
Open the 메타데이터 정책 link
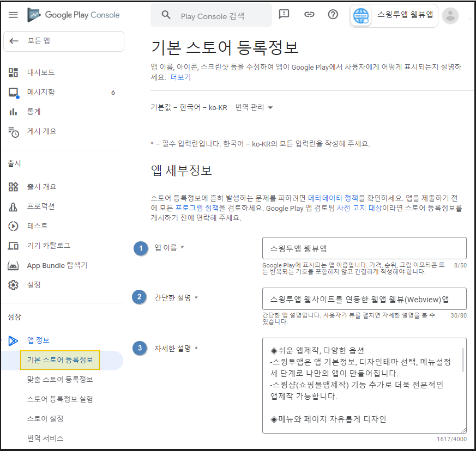[333, 198]
